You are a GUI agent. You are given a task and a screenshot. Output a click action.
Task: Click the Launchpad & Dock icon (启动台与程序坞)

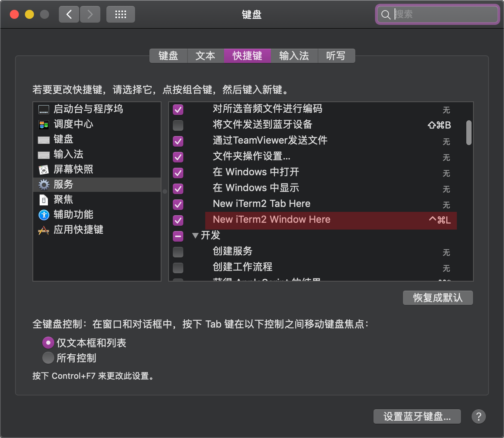click(x=44, y=110)
